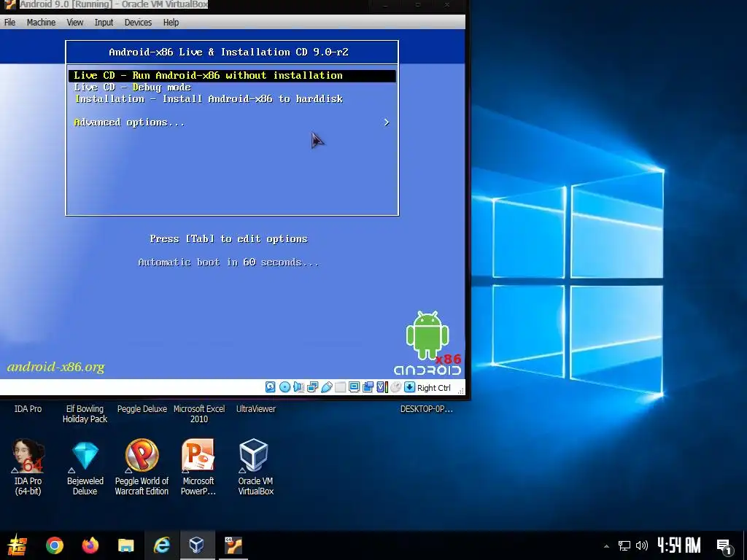Click the greyed mouse integration indicator in status bar
The image size is (747, 560).
396,387
